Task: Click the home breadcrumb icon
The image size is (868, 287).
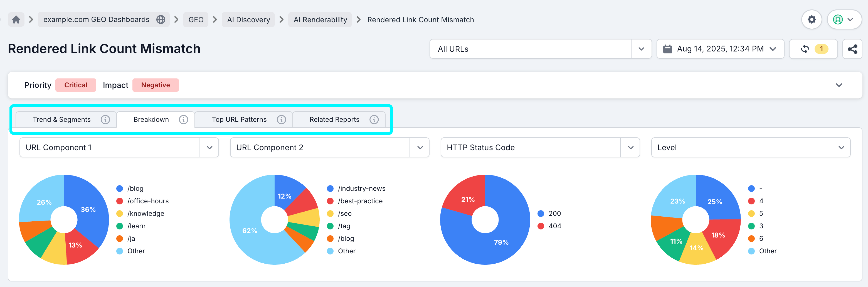Action: click(16, 19)
